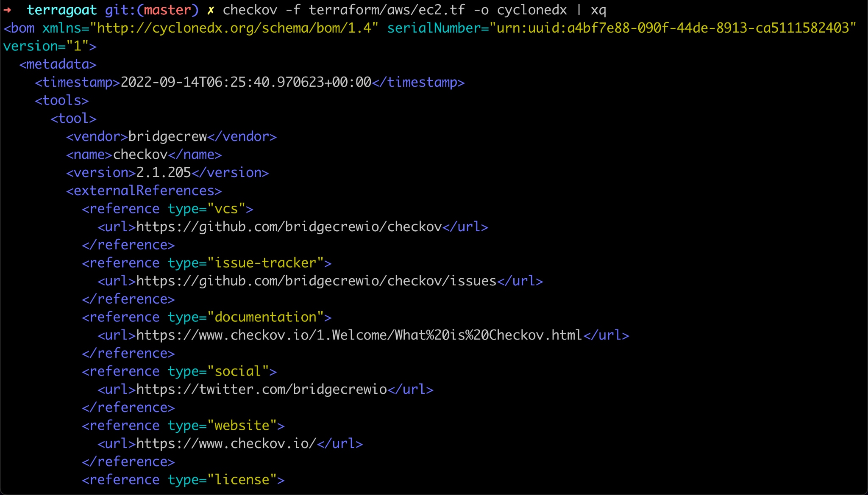
Task: Click the </reference> closing tag after issues URL
Action: (x=128, y=299)
